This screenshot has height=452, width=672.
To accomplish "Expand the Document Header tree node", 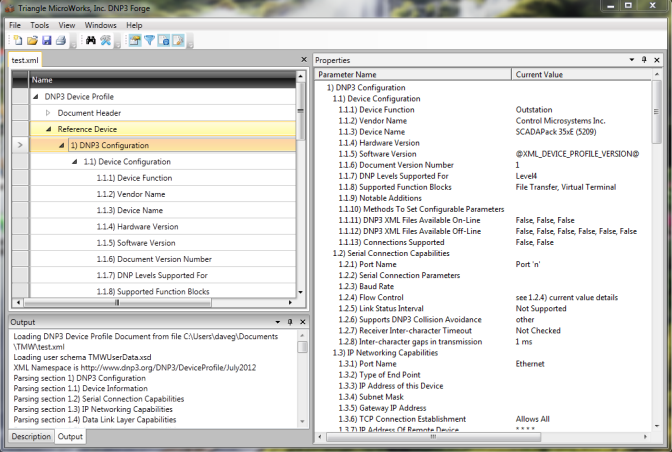I will pyautogui.click(x=48, y=113).
